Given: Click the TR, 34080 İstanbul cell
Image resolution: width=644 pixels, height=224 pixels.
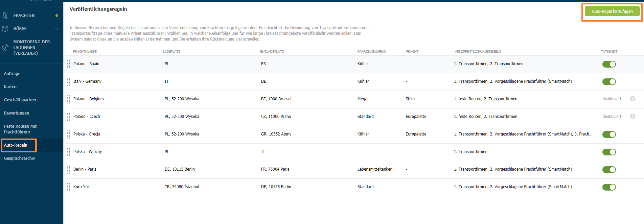Looking at the screenshot, I should pos(182,187).
